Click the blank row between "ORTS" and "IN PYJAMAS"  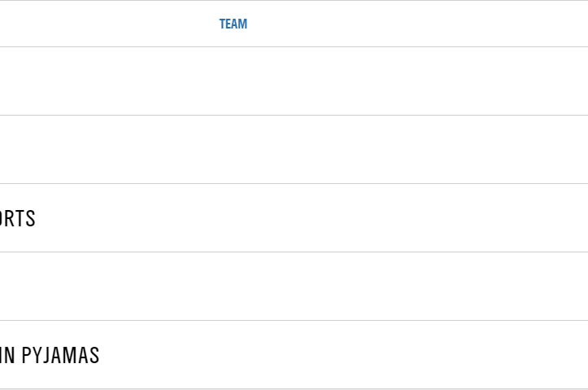click(294, 286)
